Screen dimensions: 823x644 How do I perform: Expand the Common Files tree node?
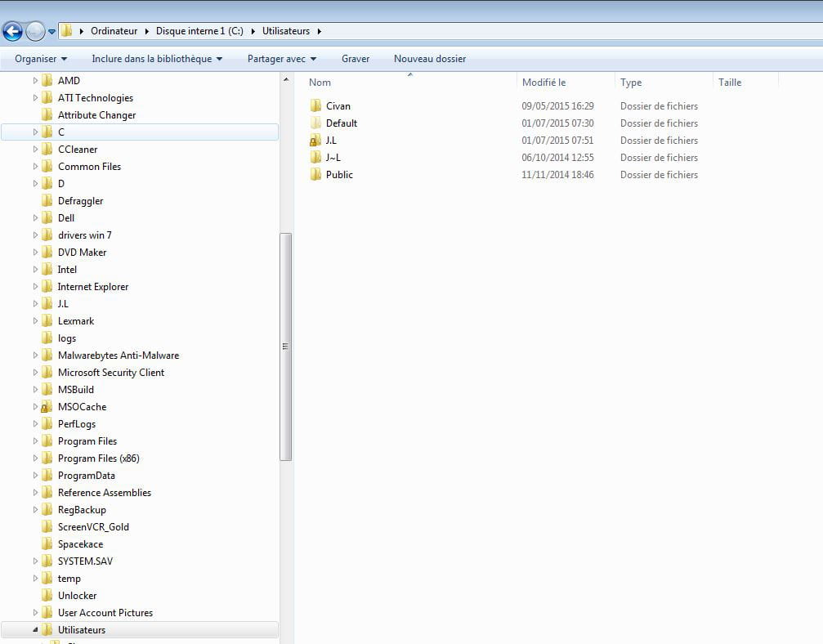pos(35,167)
